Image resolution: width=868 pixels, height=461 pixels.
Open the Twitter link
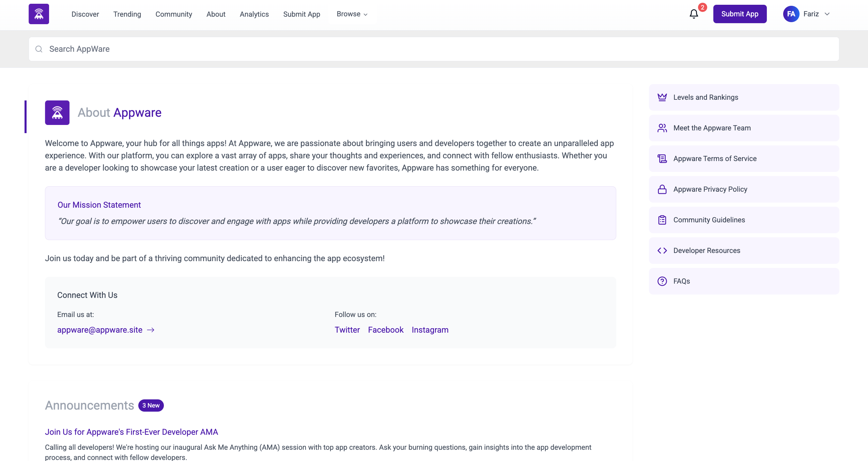tap(347, 330)
